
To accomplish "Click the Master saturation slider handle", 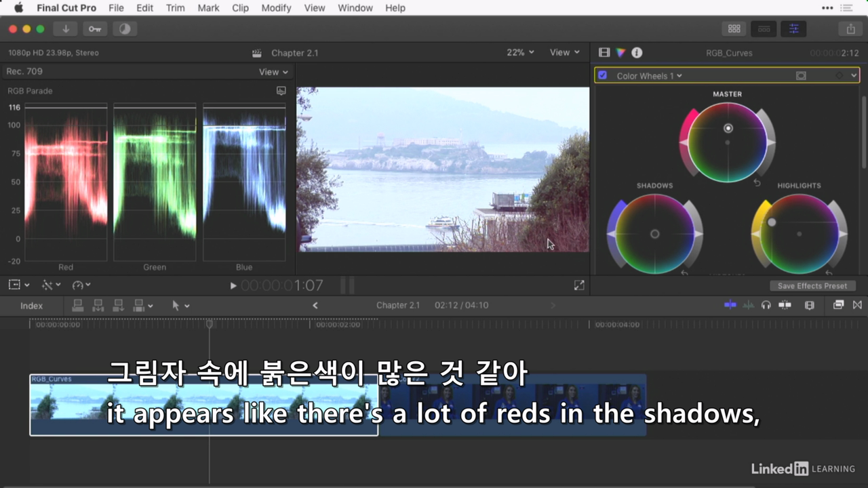I will [684, 142].
